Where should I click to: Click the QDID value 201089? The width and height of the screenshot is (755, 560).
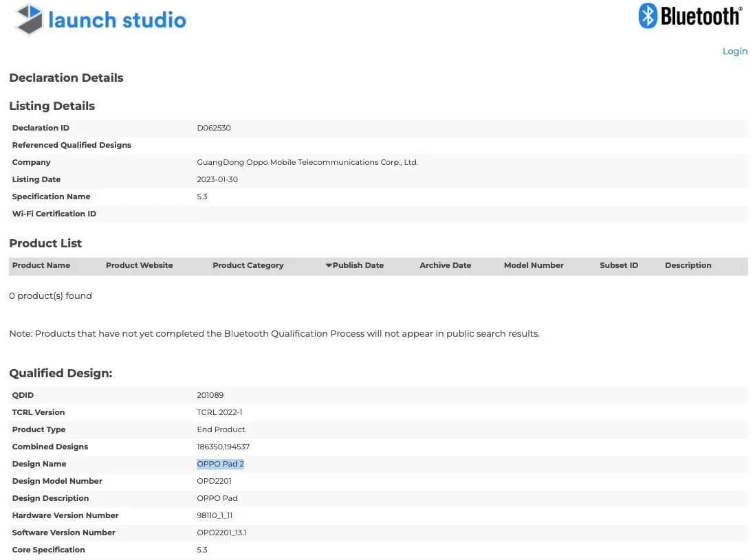pos(210,395)
